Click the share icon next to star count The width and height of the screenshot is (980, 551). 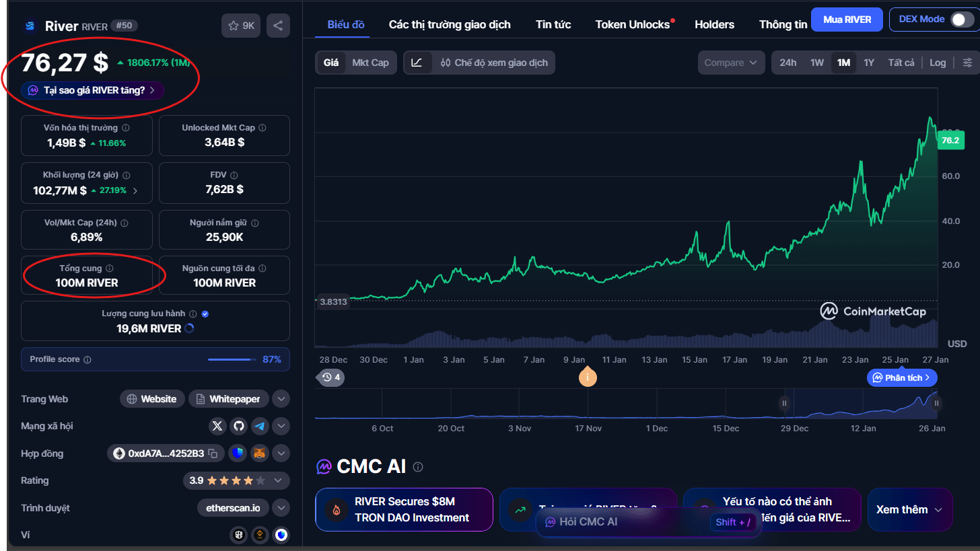click(278, 26)
